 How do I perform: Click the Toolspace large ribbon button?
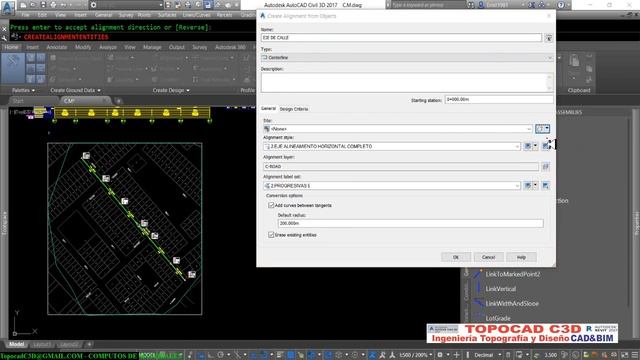click(13, 68)
